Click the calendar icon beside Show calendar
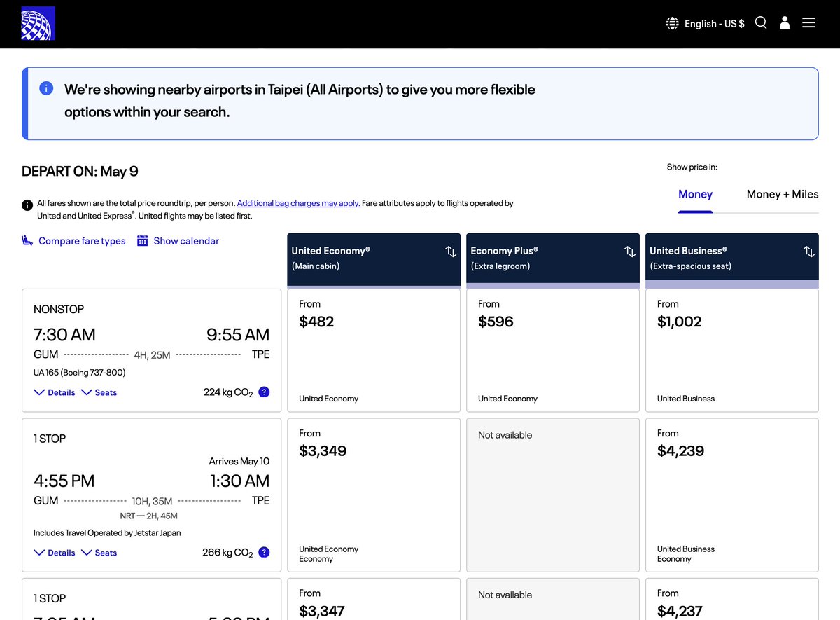The width and height of the screenshot is (840, 620). pos(142,241)
